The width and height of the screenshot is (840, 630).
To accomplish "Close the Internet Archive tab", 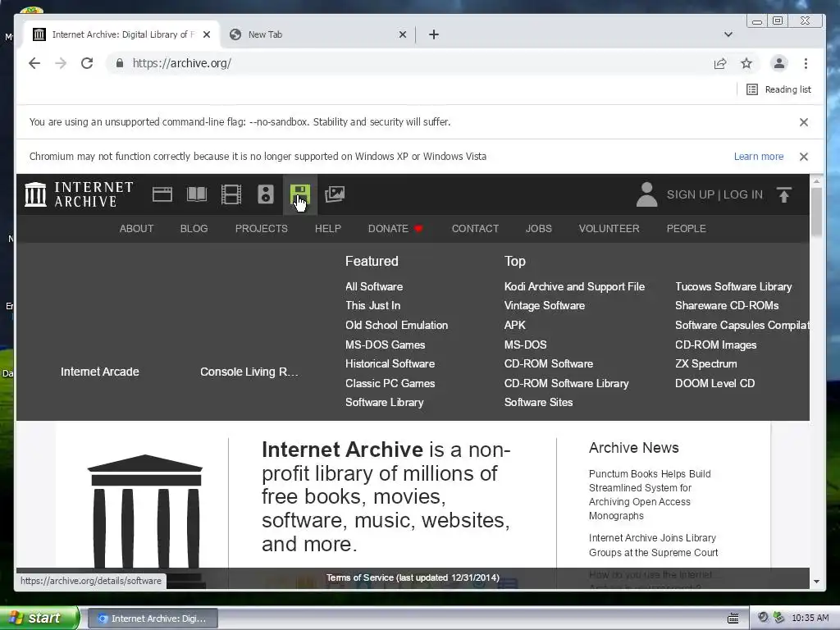I will point(207,34).
